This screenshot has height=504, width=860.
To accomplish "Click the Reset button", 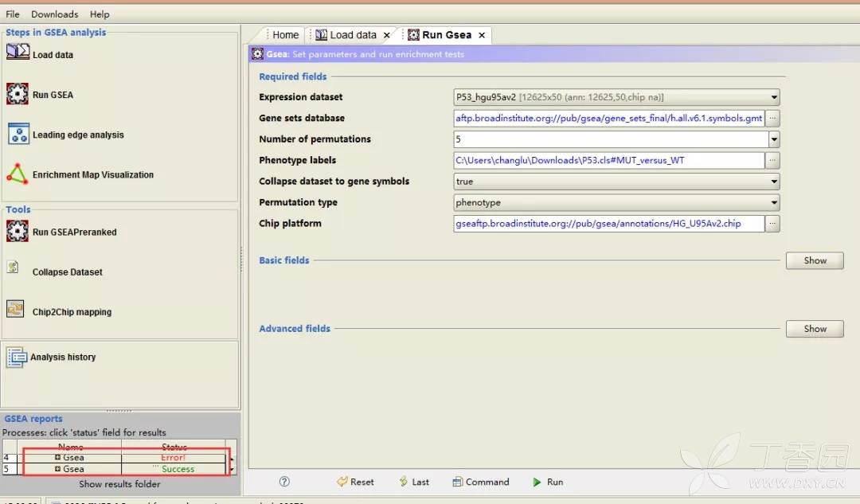I will [x=355, y=482].
